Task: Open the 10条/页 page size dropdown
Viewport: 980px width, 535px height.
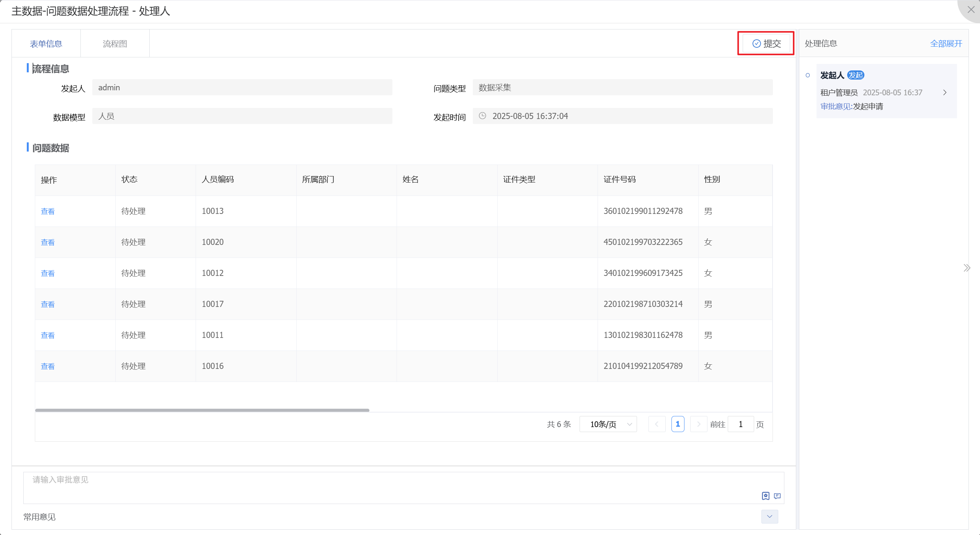Action: [x=608, y=424]
